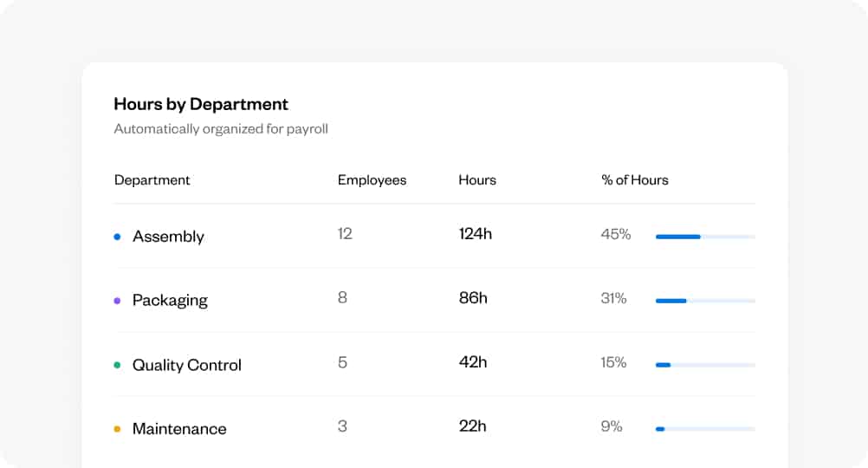Image resolution: width=868 pixels, height=468 pixels.
Task: Click the blue dot beside Assembly
Action: tap(117, 237)
